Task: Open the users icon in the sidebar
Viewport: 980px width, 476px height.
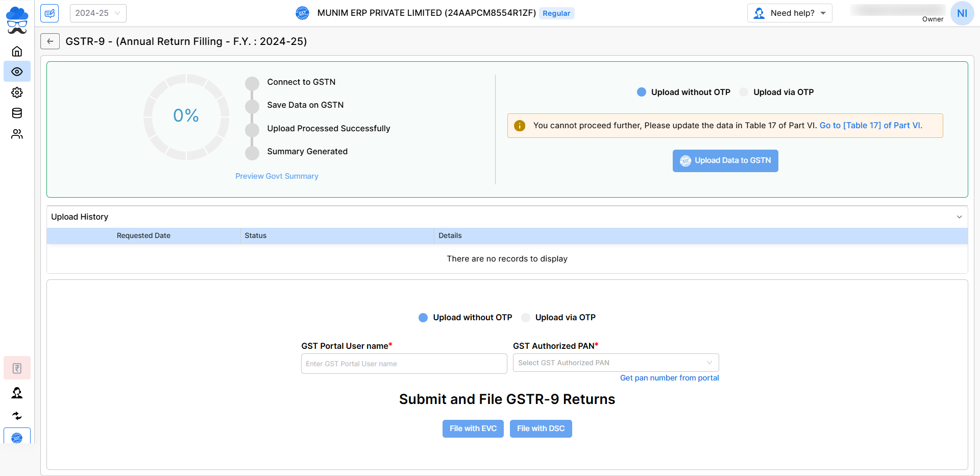Action: (17, 134)
